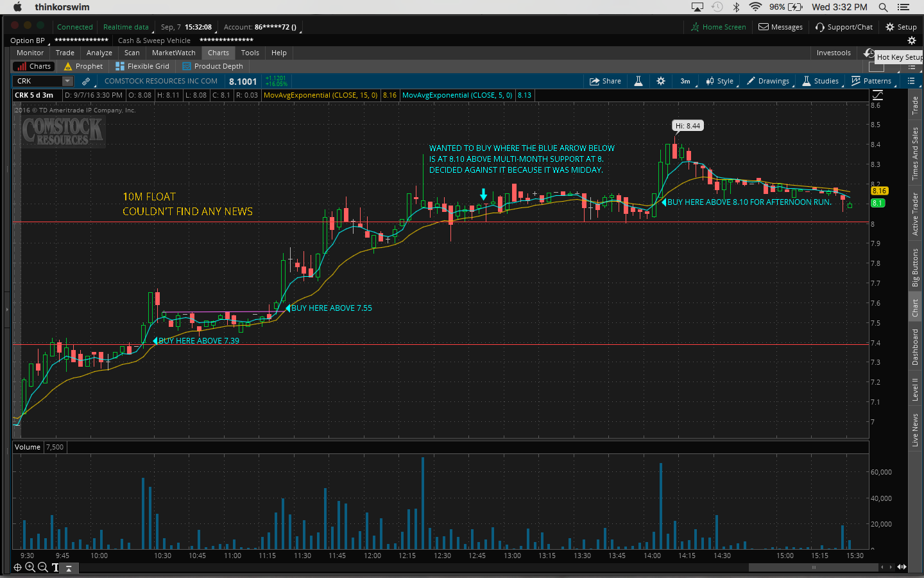Select the Prophet sub-tab
Image resolution: width=924 pixels, height=578 pixels.
point(83,66)
